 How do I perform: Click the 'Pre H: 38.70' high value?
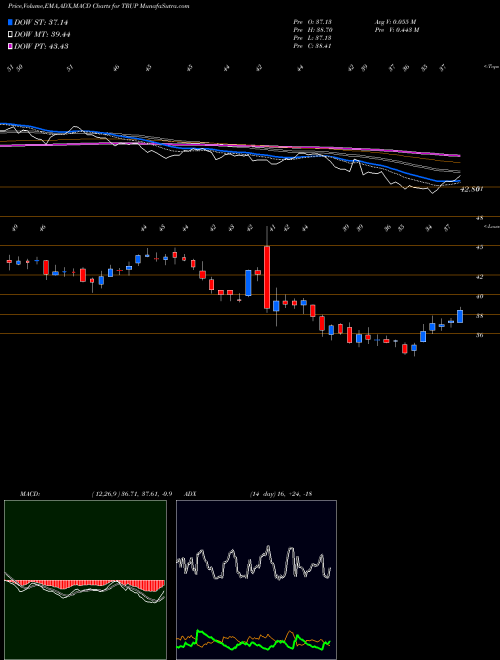click(x=313, y=30)
